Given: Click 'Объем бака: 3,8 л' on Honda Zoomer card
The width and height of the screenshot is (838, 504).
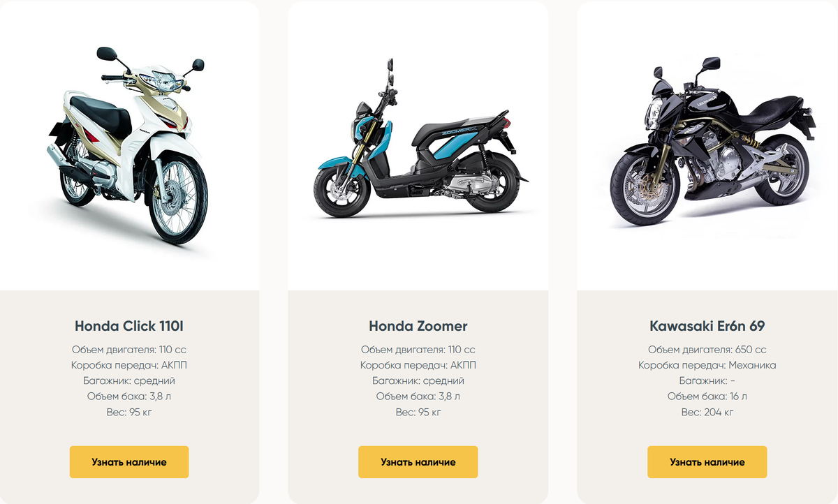Looking at the screenshot, I should point(418,396).
